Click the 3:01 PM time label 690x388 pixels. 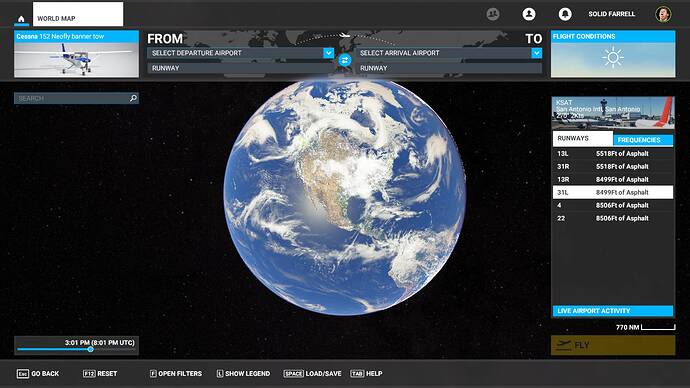[x=99, y=342]
